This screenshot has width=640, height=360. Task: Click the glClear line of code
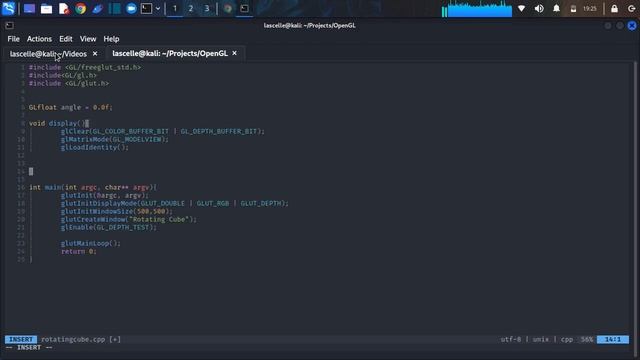[162, 131]
